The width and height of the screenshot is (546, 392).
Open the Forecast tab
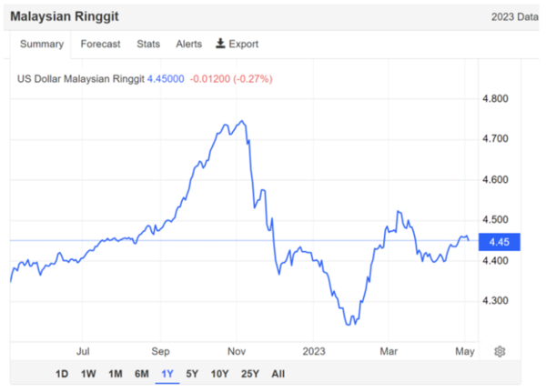[100, 44]
